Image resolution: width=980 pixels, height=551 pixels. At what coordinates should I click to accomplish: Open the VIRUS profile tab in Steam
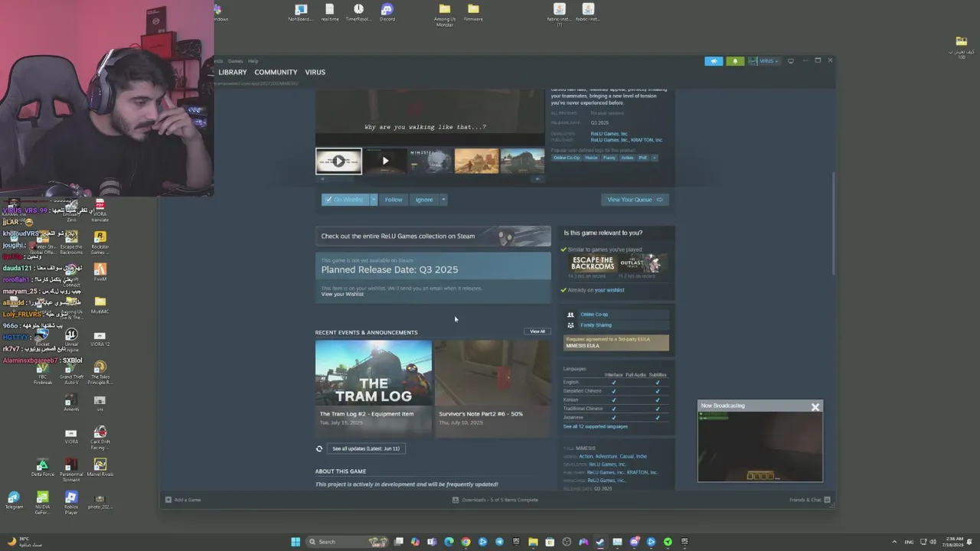point(315,72)
